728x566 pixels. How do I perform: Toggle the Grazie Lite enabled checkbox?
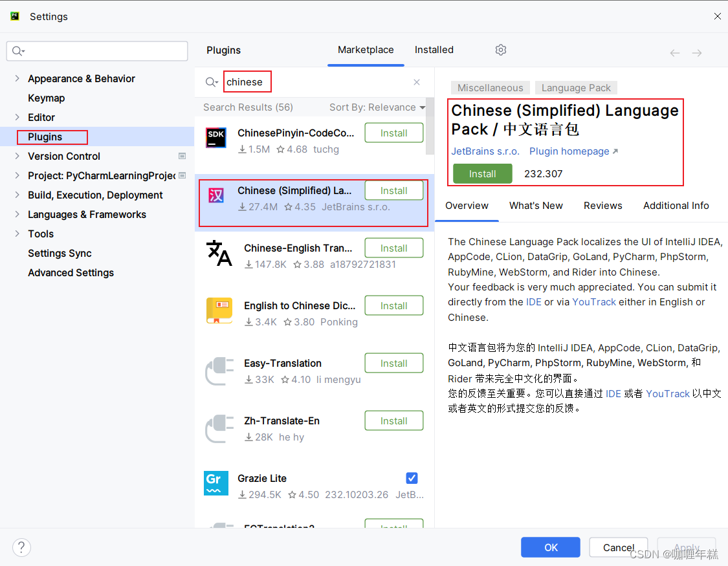coord(412,478)
